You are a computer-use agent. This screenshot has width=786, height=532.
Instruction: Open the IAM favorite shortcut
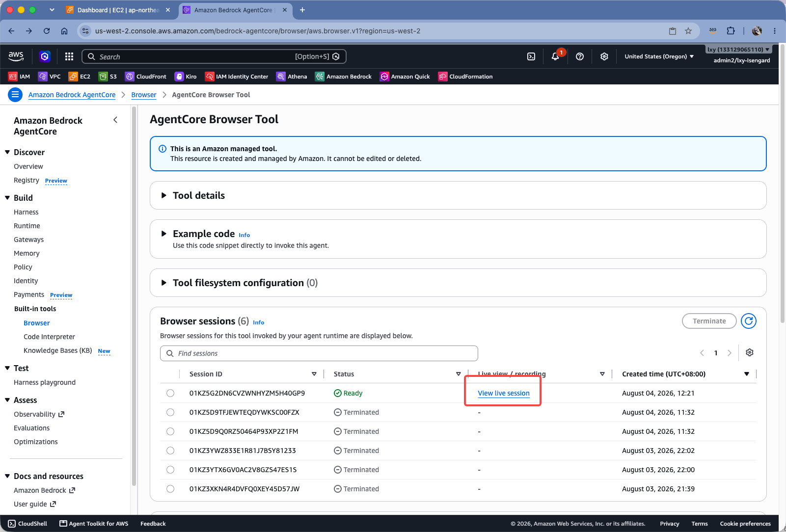click(x=19, y=77)
